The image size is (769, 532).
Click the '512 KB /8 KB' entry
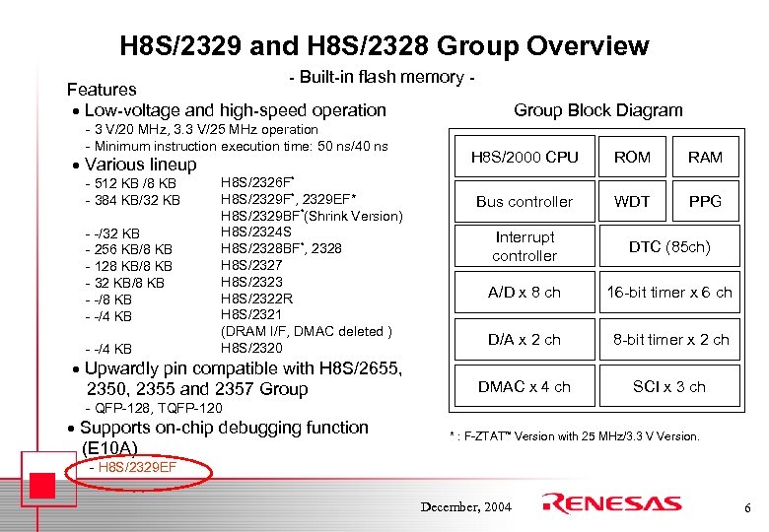pos(135,183)
